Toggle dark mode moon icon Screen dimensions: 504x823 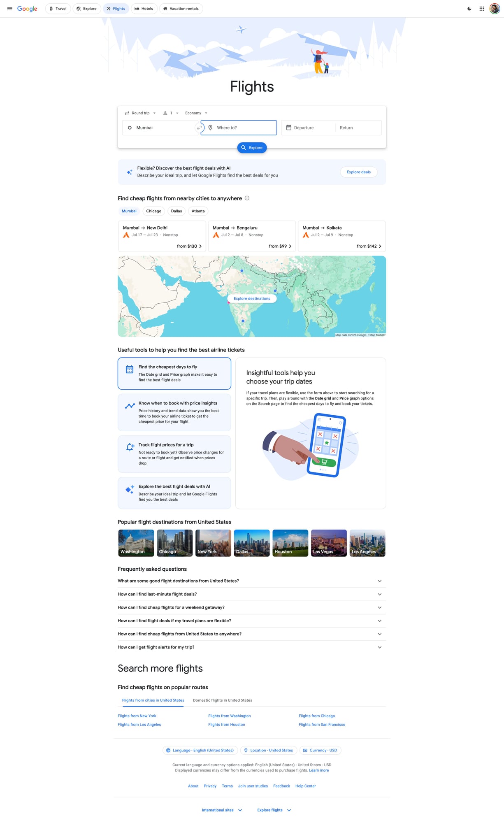click(469, 9)
